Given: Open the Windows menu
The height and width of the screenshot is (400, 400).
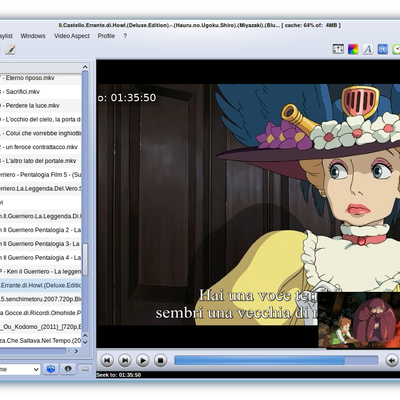Looking at the screenshot, I should coord(33,36).
